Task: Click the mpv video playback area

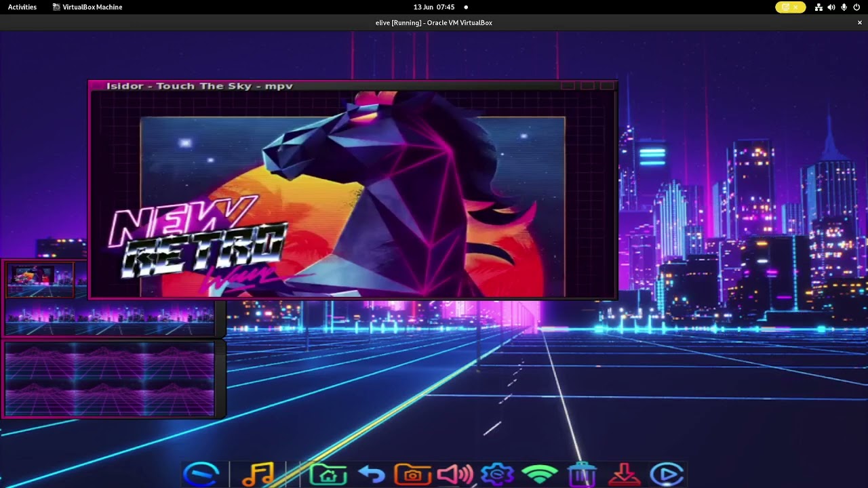Action: [353, 195]
